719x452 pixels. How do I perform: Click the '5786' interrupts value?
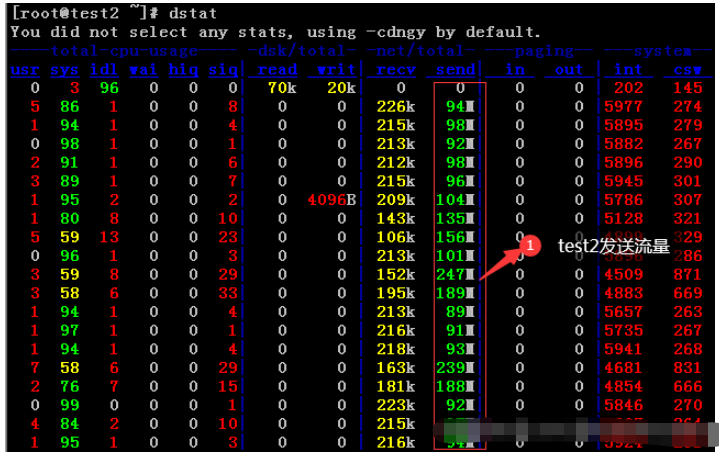pos(623,200)
